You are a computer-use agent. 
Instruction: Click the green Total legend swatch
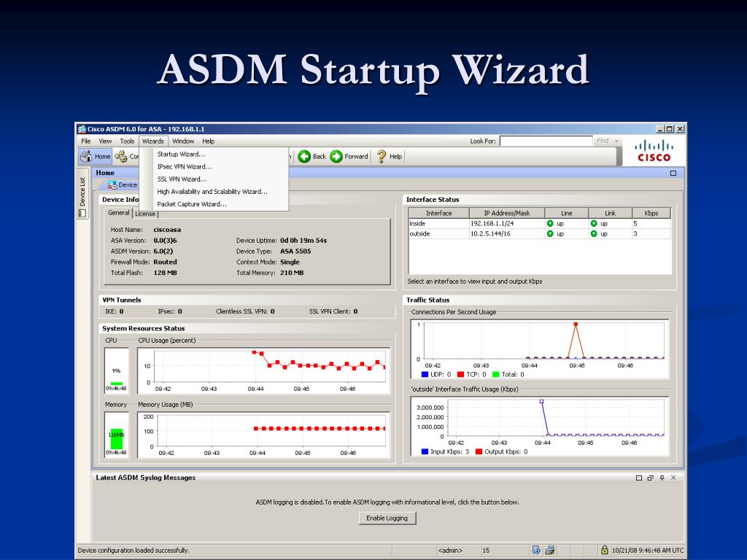coord(496,374)
